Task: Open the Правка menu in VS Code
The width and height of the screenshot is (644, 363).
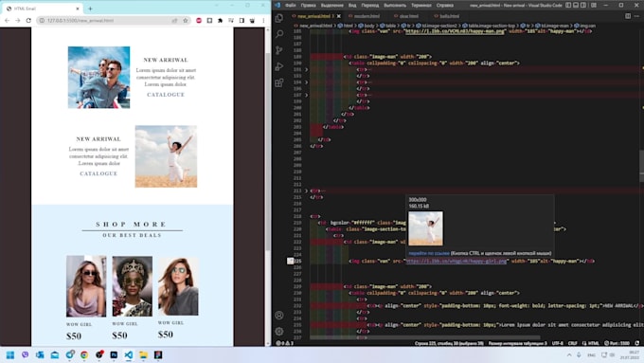Action: coord(308,6)
